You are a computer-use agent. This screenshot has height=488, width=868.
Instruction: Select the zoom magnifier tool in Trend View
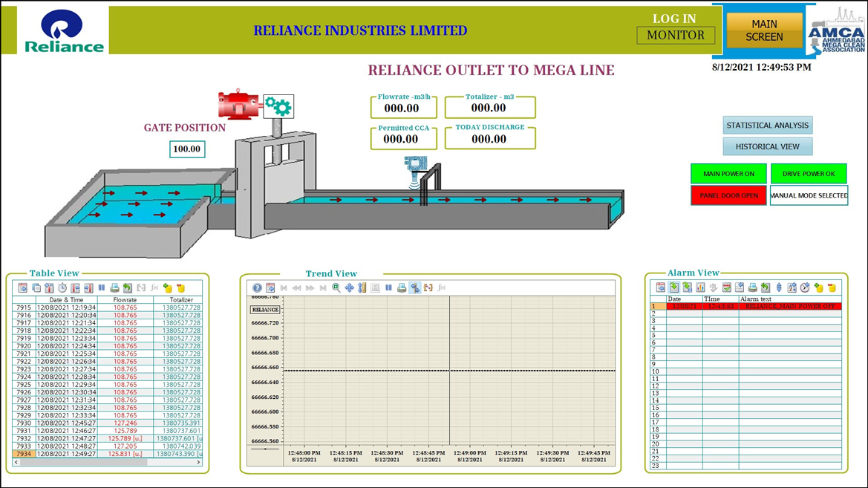click(336, 288)
